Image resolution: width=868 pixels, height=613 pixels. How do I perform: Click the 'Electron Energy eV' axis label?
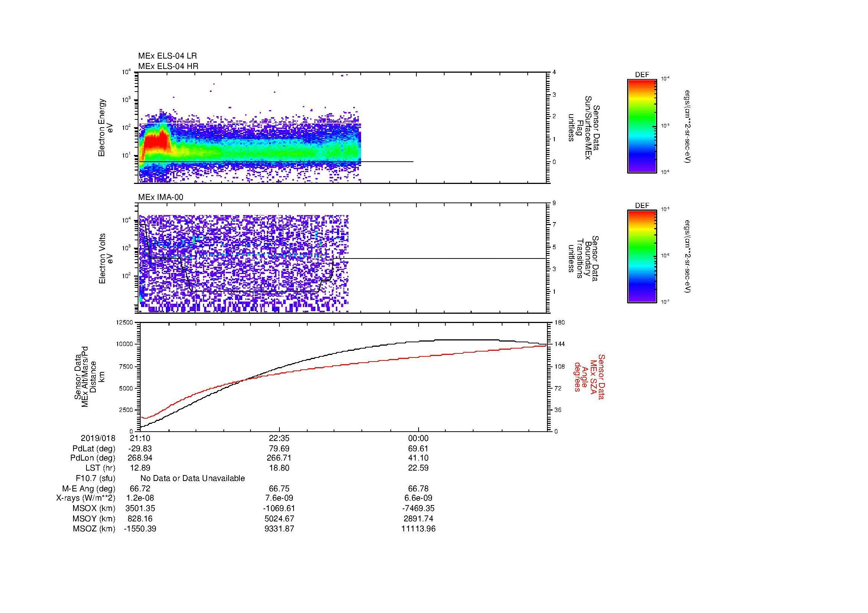click(x=106, y=128)
